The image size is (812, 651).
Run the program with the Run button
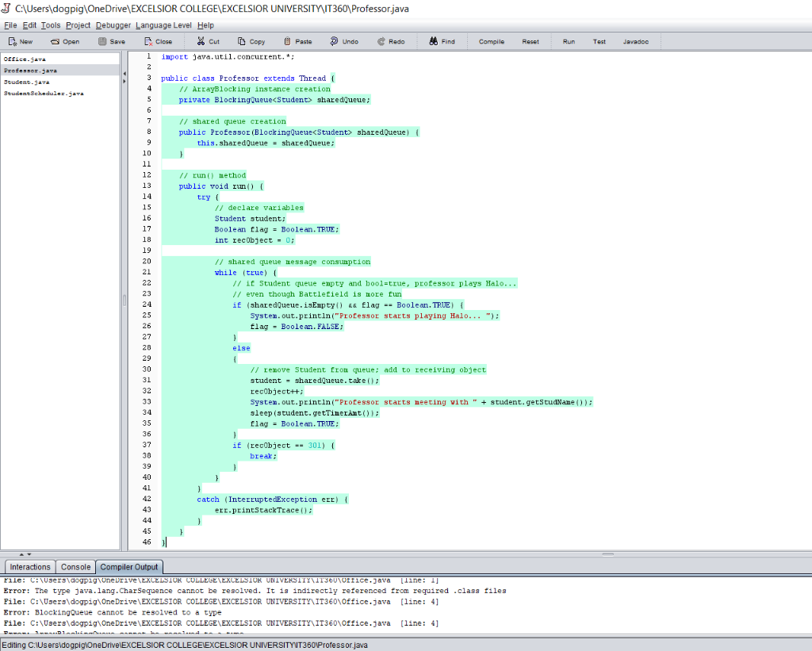click(x=569, y=41)
